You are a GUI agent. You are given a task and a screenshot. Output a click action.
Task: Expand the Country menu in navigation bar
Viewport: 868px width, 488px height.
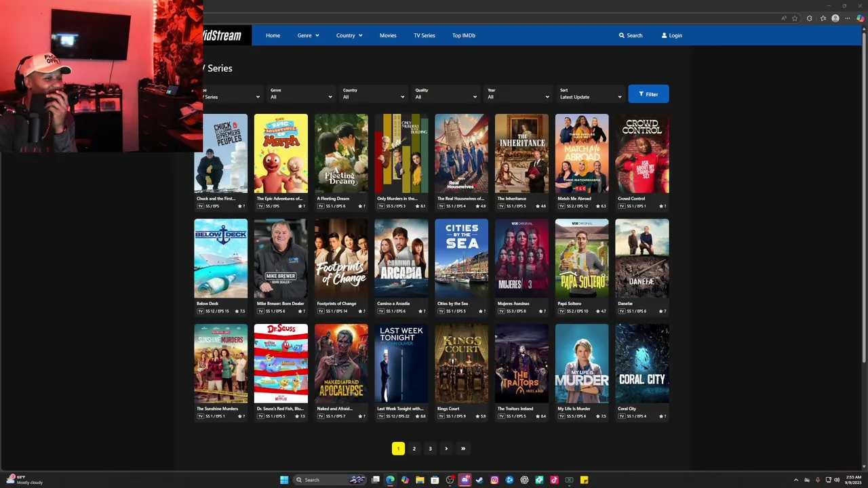click(x=349, y=35)
